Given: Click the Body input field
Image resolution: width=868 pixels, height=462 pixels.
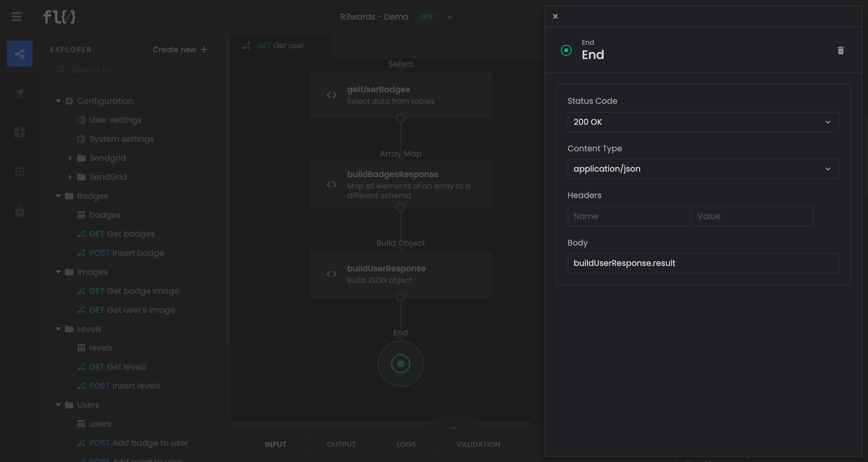Looking at the screenshot, I should [703, 263].
